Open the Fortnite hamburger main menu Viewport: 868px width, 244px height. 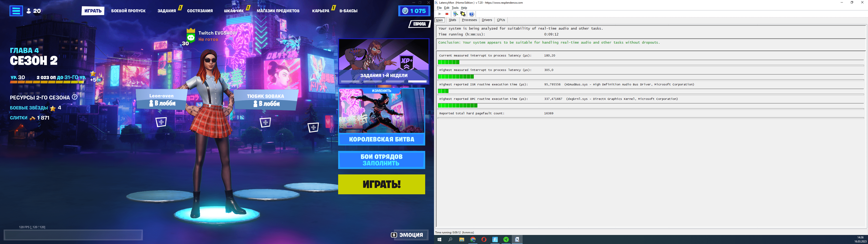(x=16, y=11)
